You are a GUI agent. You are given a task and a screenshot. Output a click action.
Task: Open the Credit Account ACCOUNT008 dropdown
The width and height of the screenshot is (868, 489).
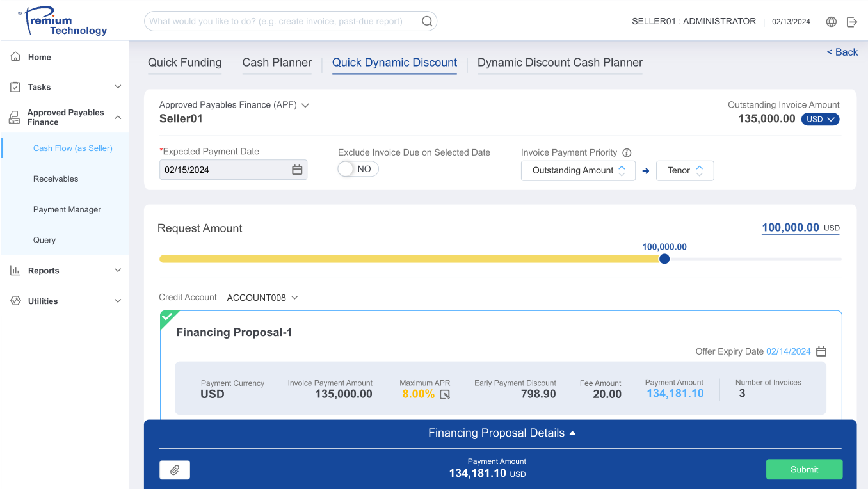(x=262, y=298)
